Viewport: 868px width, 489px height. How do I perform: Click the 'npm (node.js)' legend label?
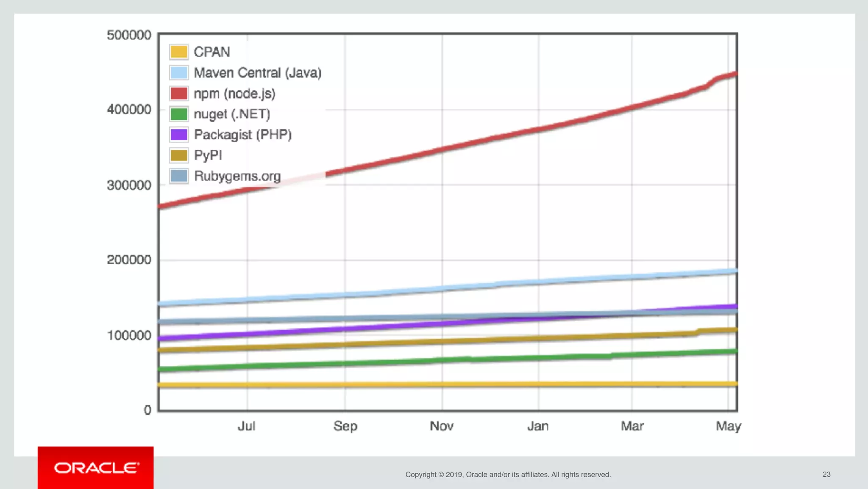pos(234,93)
